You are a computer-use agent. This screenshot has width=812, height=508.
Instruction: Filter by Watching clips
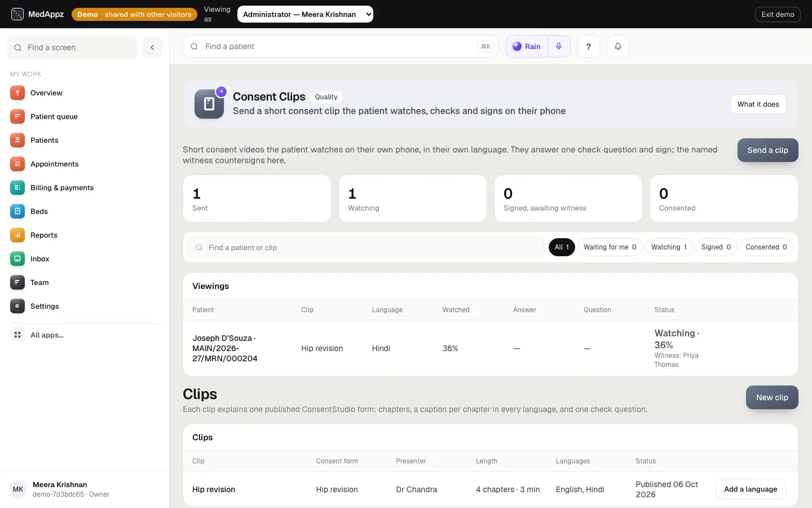coord(669,247)
